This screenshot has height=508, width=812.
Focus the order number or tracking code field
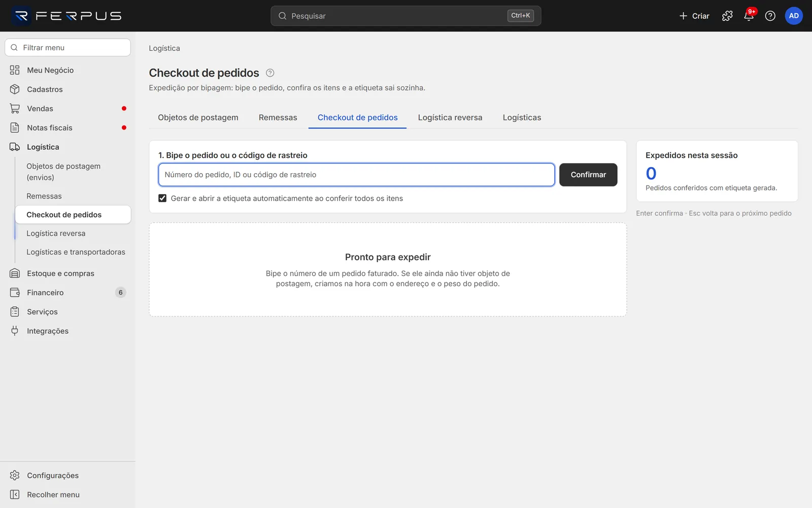point(356,175)
